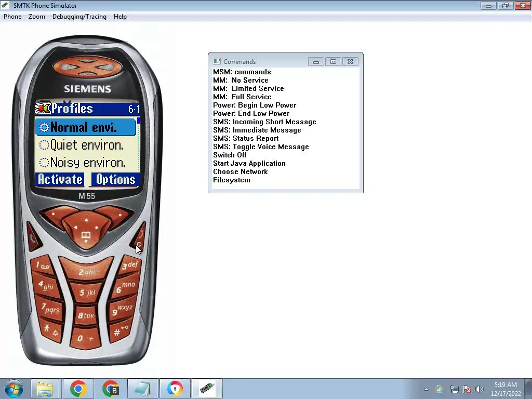This screenshot has height=399, width=532.
Task: Select 'Filesystem' command
Action: (231, 180)
